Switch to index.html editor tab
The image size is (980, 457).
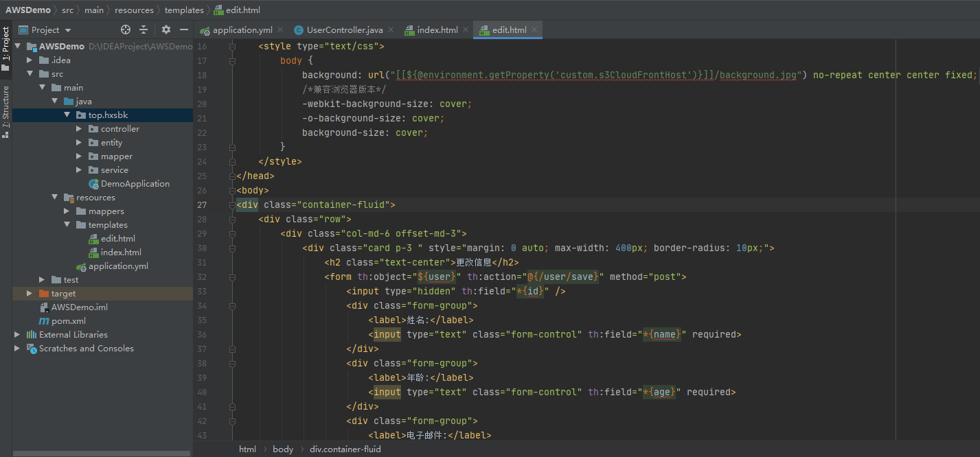coord(437,30)
